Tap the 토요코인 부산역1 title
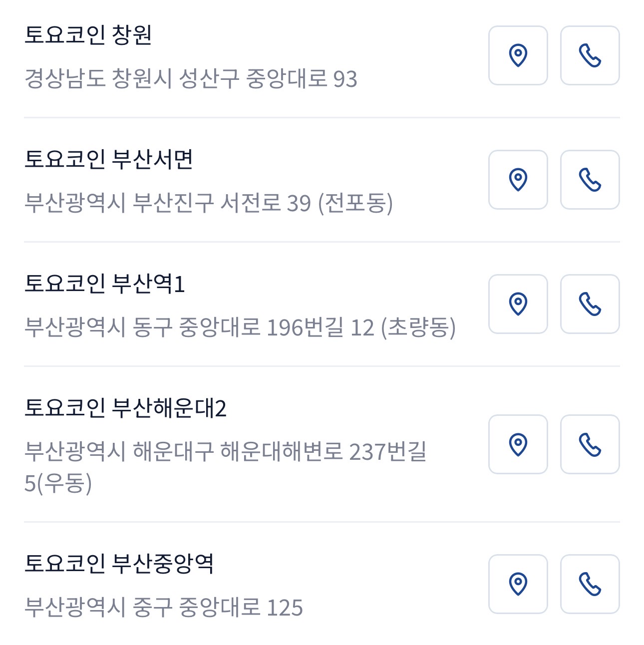 [x=104, y=284]
